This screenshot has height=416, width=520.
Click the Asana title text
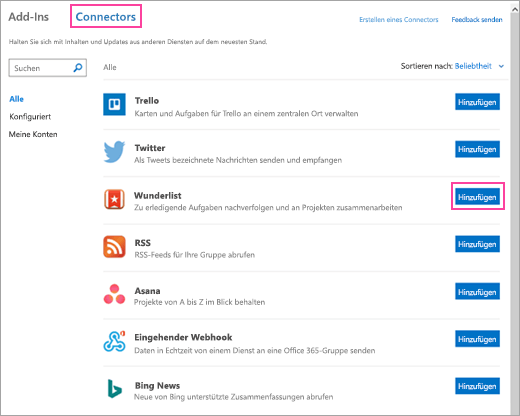[147, 291]
